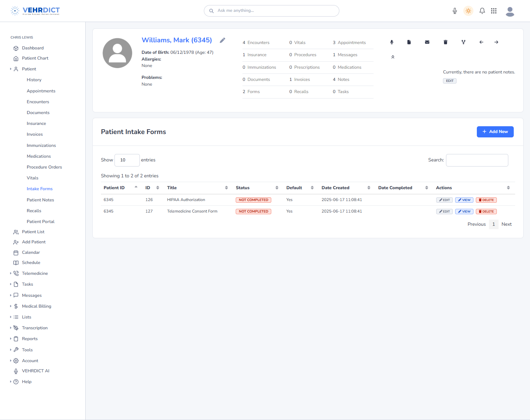The width and height of the screenshot is (530, 420).
Task: Focus the table Search field
Action: click(477, 160)
